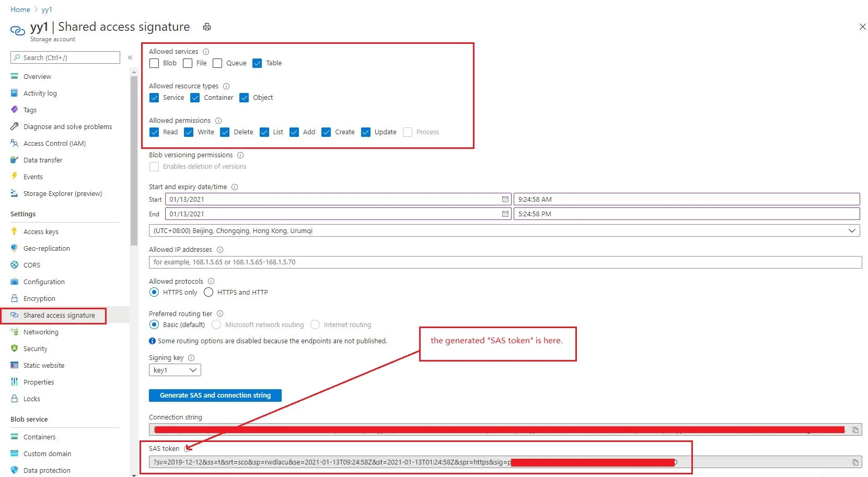Show info for Signing key
Image resolution: width=868 pixels, height=477 pixels.
[191, 358]
